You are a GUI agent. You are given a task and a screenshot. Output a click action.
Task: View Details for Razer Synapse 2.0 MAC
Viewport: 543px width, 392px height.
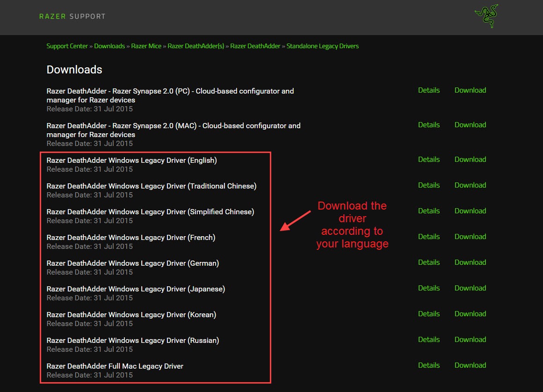coord(429,125)
